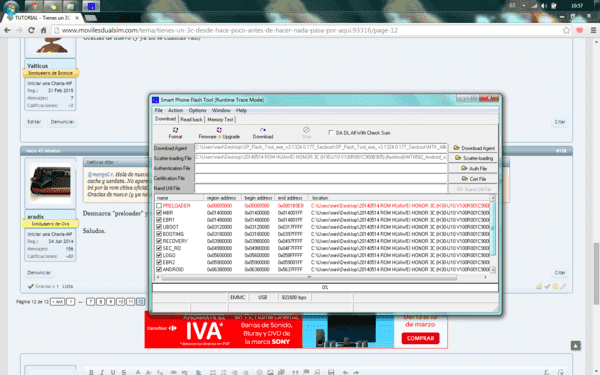Click the aradix avatar thumbnail

click(50, 183)
